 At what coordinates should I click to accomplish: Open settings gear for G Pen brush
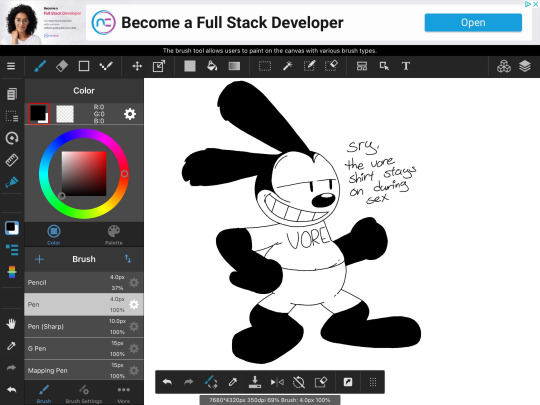pos(134,349)
